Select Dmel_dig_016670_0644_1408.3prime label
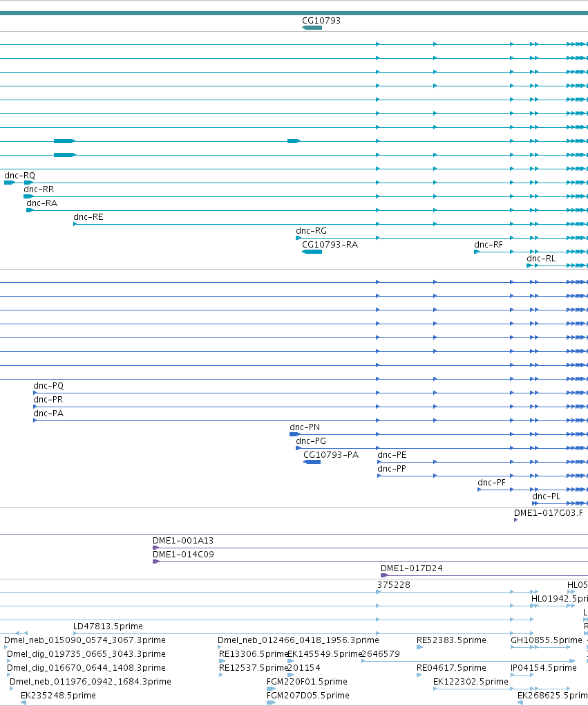588x706 pixels. (x=86, y=668)
